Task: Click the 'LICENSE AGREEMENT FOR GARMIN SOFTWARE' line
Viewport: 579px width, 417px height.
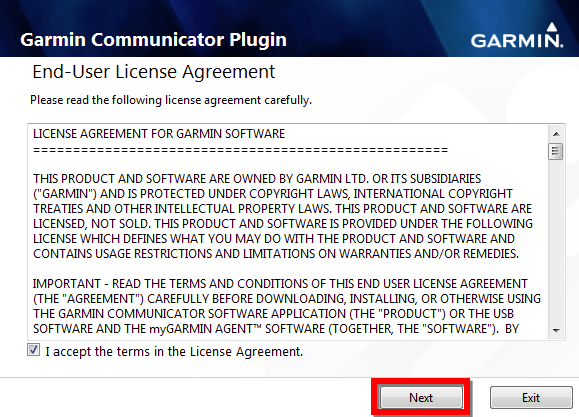Action: (159, 133)
